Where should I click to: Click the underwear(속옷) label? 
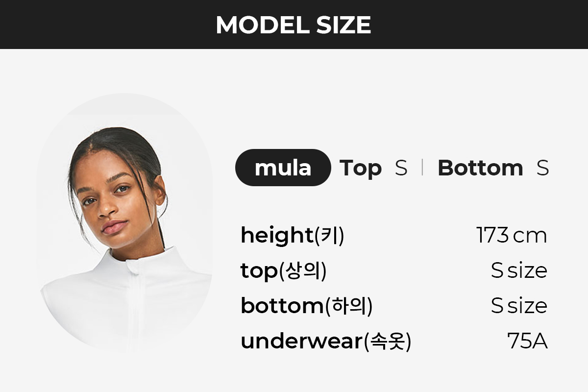pyautogui.click(x=326, y=342)
